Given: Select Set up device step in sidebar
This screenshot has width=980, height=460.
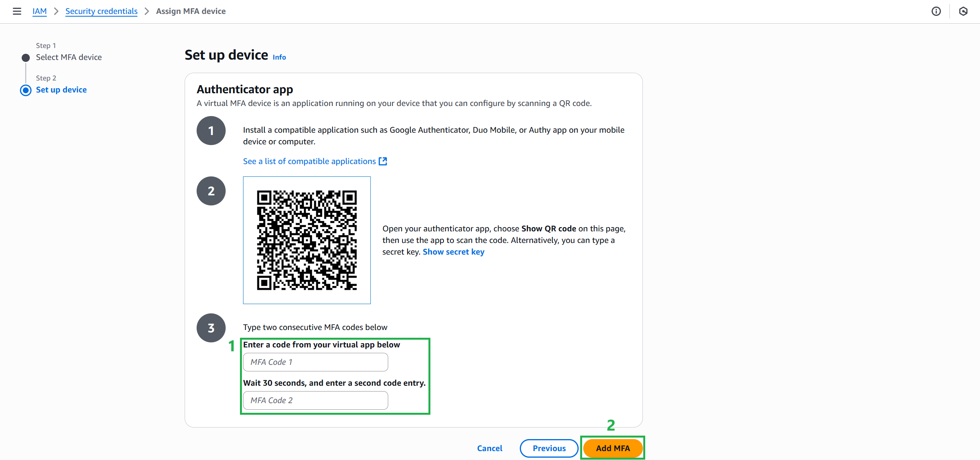Looking at the screenshot, I should tap(61, 90).
